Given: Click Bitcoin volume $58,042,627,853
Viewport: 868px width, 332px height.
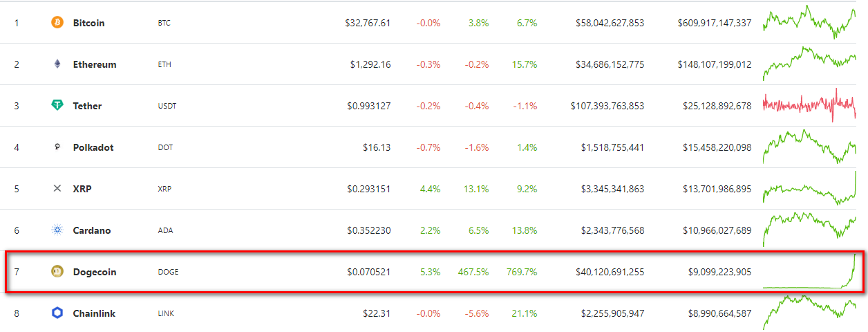Looking at the screenshot, I should (610, 23).
